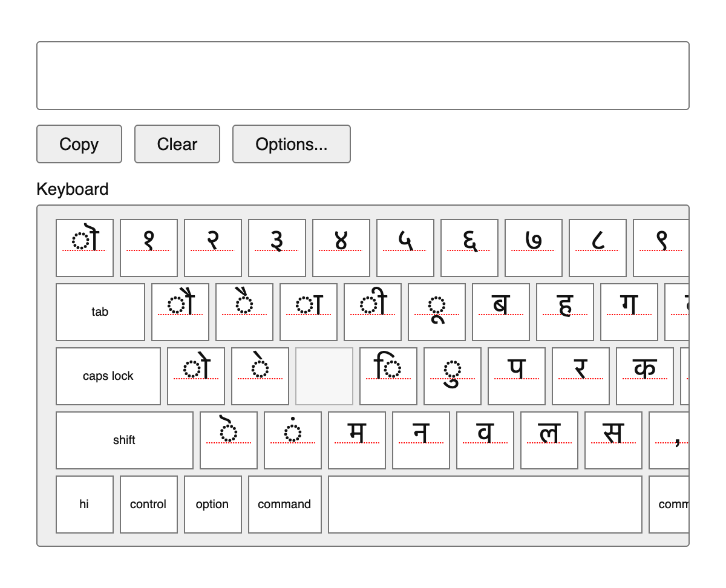The width and height of the screenshot is (726, 588).
Task: Click the न letter key
Action: click(421, 440)
